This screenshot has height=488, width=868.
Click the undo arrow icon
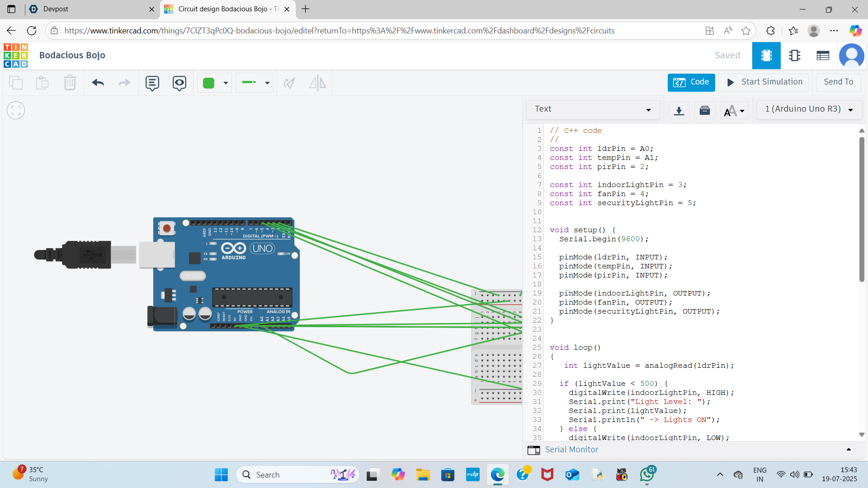[x=98, y=83]
